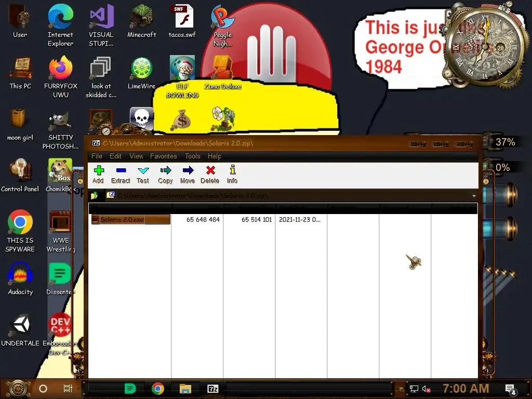This screenshot has width=532, height=399.
Task: Open the skull desktop icon
Action: [141, 118]
